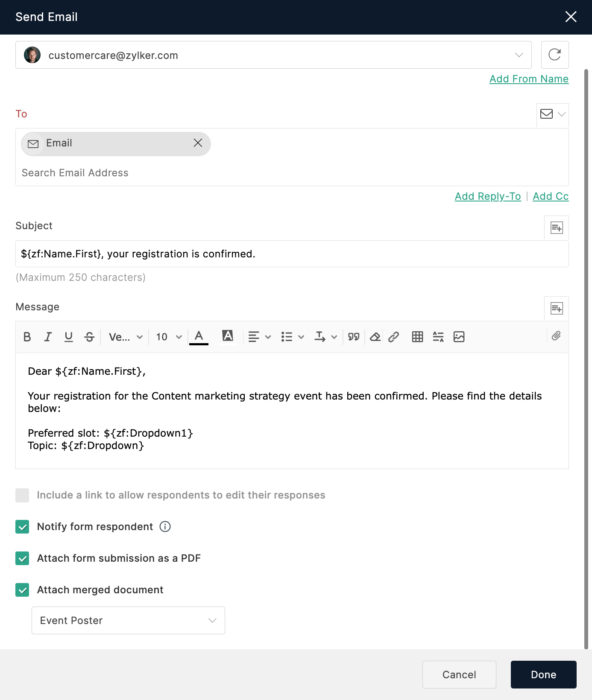The width and height of the screenshot is (592, 700).
Task: Click the "(Maximum 250 characters)" hint text
Action: coord(81,277)
